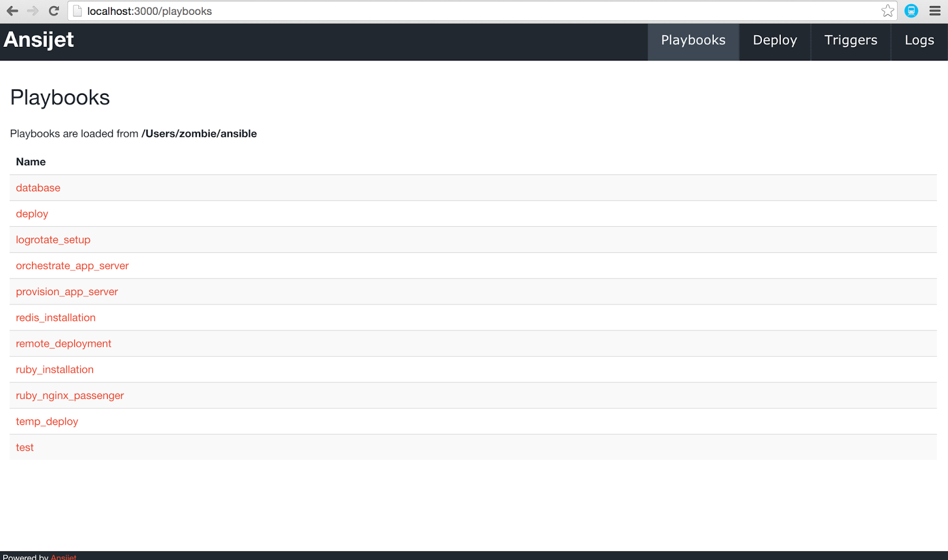Click the bookmark star in the address bar
The height and width of the screenshot is (560, 948).
[x=887, y=11]
